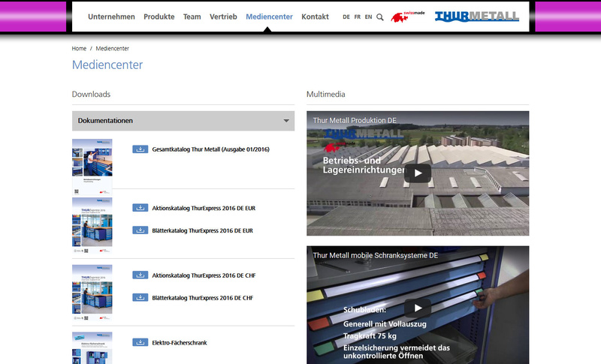Screen dimensions: 601x364
Task: Click download icon for Gesamtkatalog Thur Metall
Action: click(140, 149)
